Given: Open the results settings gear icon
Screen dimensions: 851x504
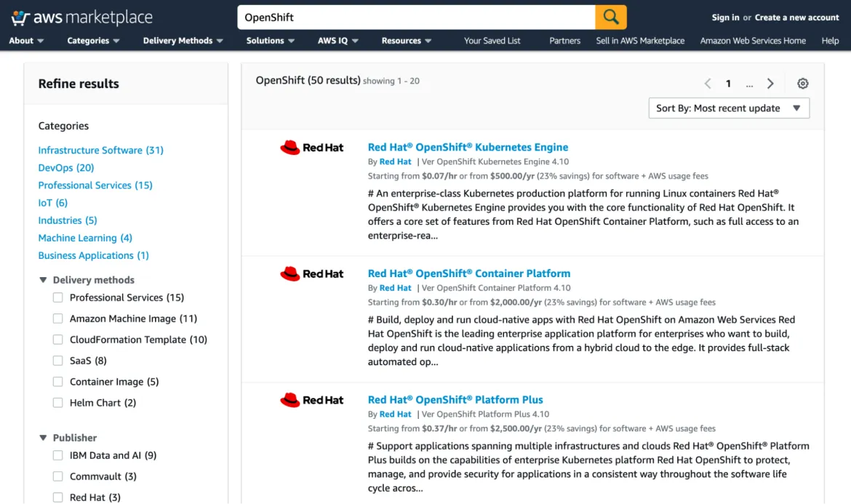Looking at the screenshot, I should point(802,83).
